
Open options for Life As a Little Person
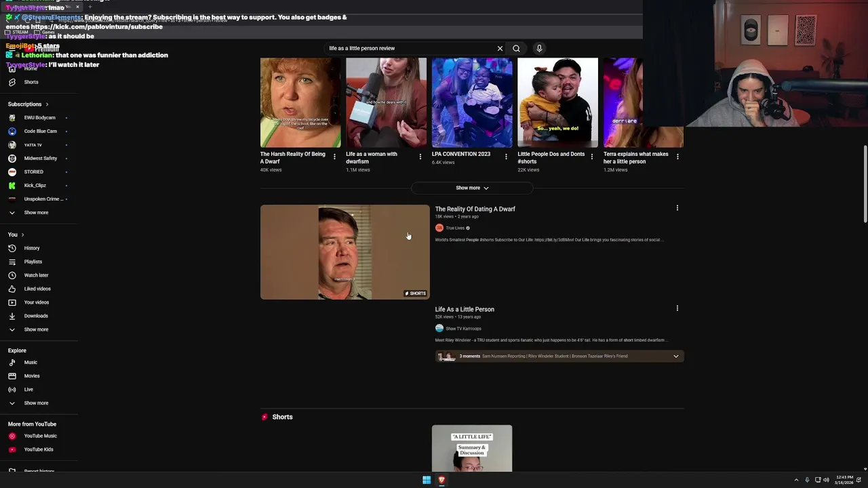pyautogui.click(x=677, y=308)
